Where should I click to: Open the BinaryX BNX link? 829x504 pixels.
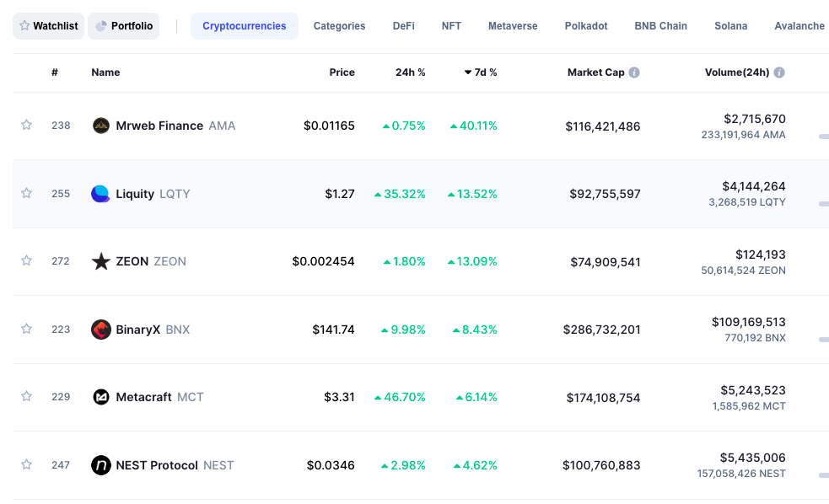153,330
